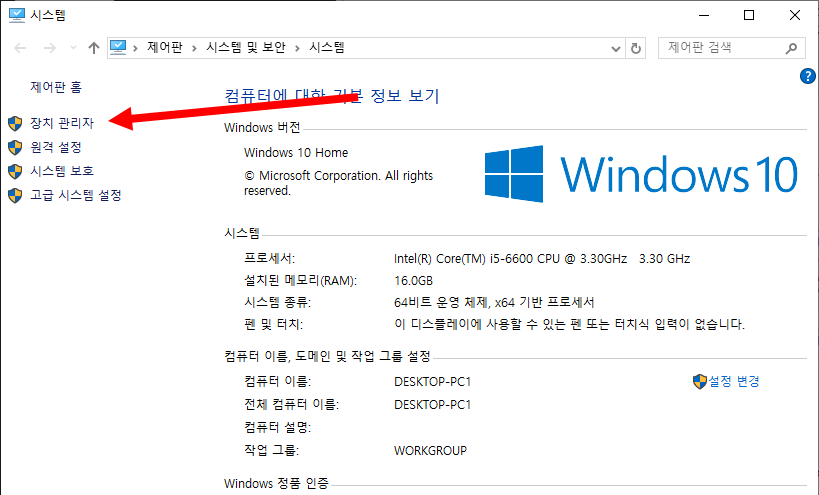The width and height of the screenshot is (819, 495).
Task: Select 제어판 in the breadcrumb path
Action: [x=165, y=48]
